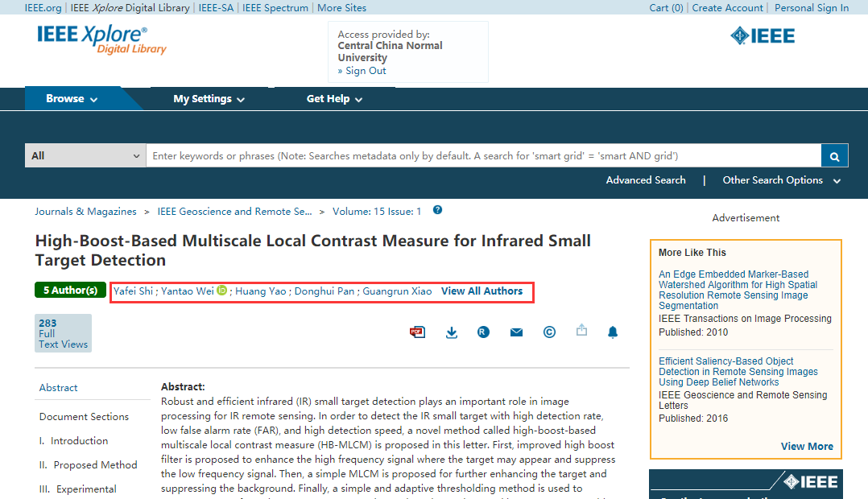The width and height of the screenshot is (868, 499).
Task: Open Yantao Wei's ORCID icon
Action: point(221,291)
